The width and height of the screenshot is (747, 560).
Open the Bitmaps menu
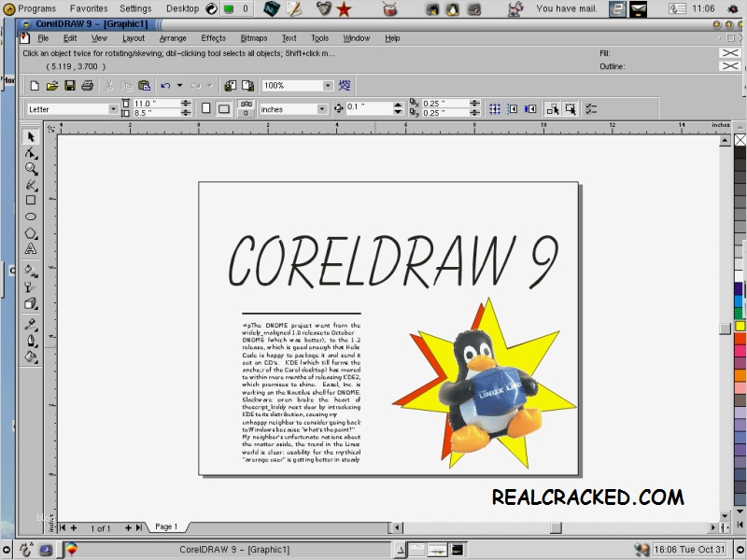tap(253, 38)
